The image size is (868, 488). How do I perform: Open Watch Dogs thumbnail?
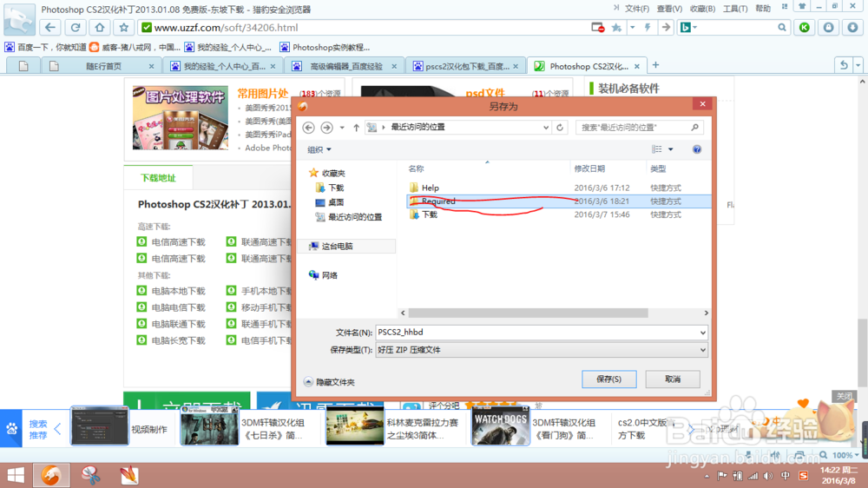(501, 426)
